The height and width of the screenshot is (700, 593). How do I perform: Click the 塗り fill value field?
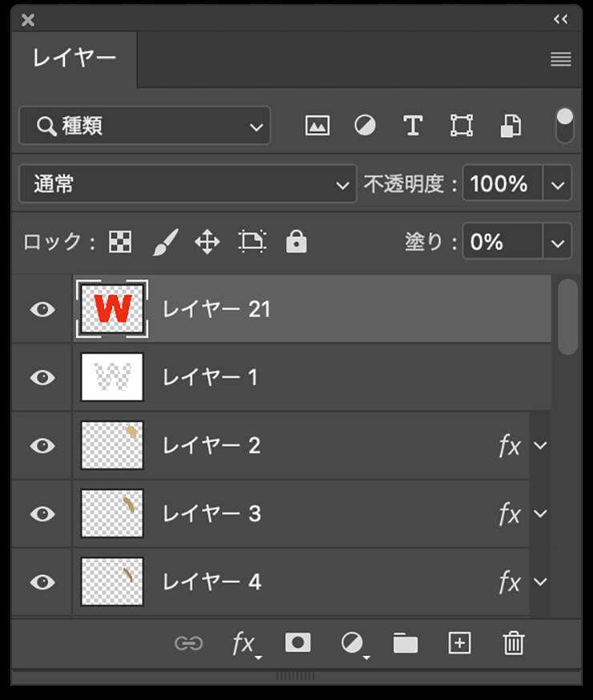pos(502,241)
